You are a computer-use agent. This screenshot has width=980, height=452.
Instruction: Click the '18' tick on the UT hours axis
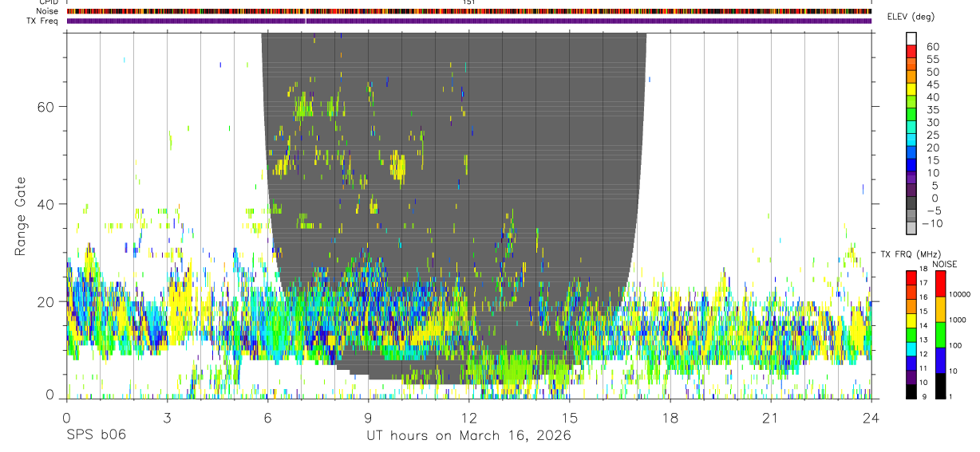tap(670, 418)
